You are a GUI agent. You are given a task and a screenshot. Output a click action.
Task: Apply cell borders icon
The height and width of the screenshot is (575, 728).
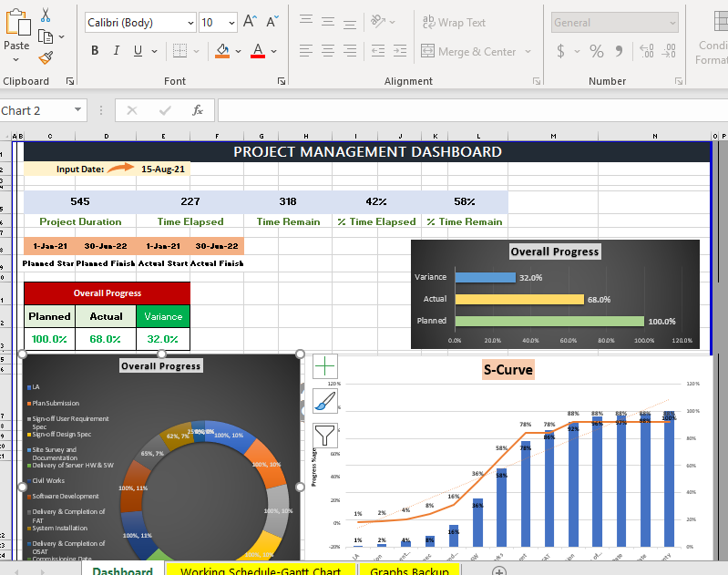tap(179, 51)
